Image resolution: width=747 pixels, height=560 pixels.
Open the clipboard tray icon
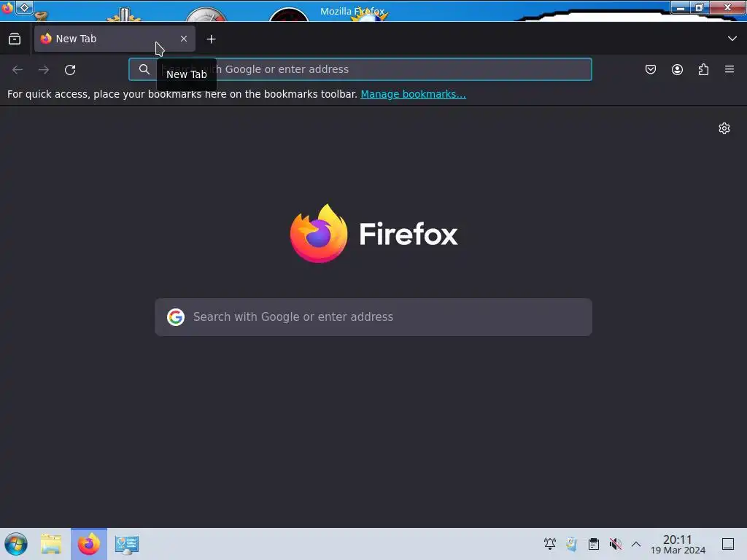tap(594, 544)
